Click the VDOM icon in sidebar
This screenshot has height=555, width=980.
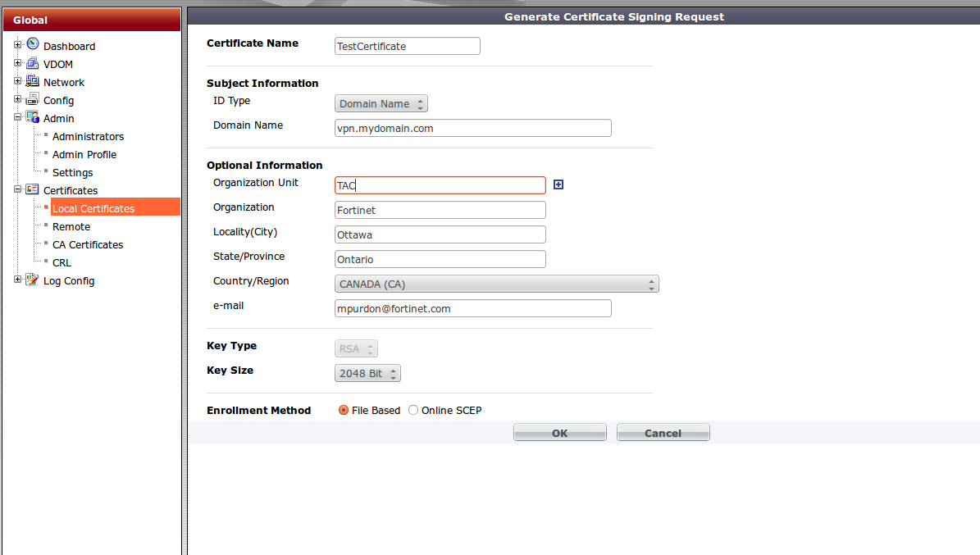click(x=33, y=62)
